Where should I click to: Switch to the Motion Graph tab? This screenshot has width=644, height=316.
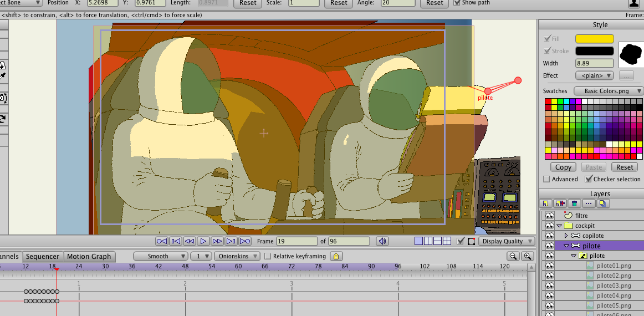89,256
